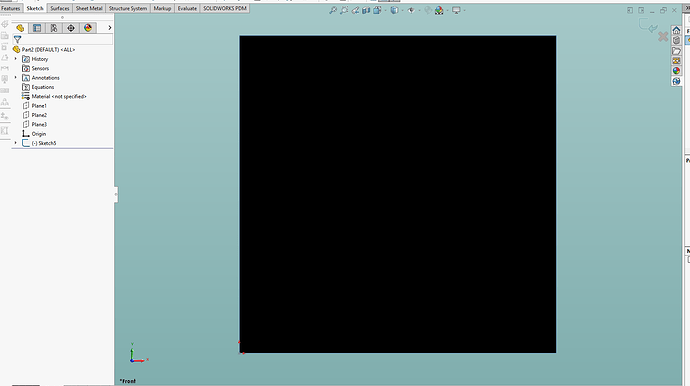Select the Sensors tree item

click(36, 68)
